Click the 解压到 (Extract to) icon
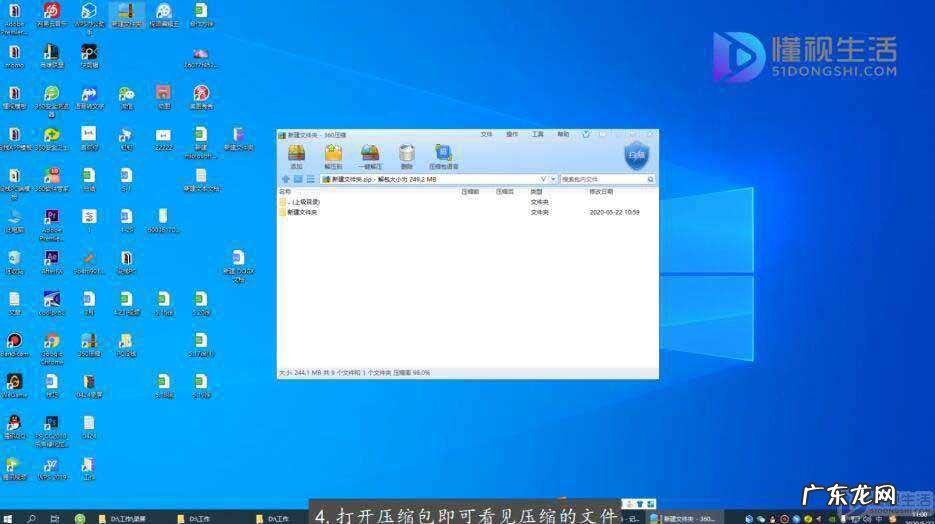The height and width of the screenshot is (524, 935). coord(333,155)
